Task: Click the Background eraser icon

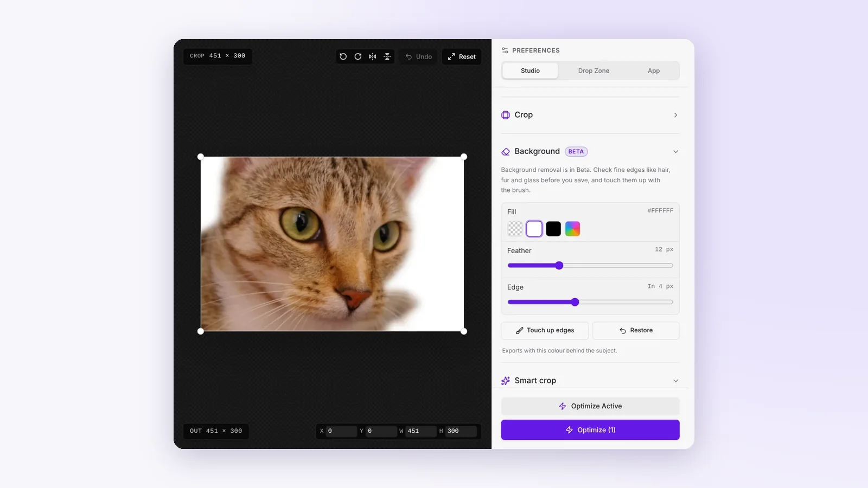Action: click(506, 152)
